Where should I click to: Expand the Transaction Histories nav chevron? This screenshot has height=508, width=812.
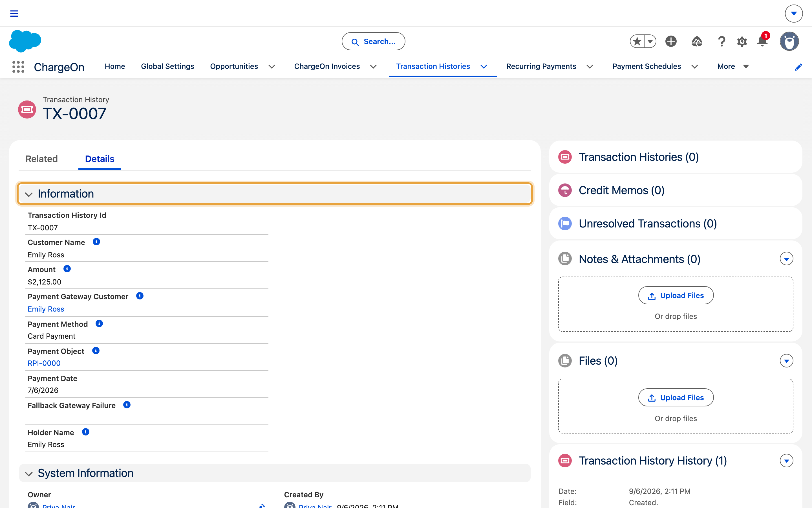[x=484, y=67]
